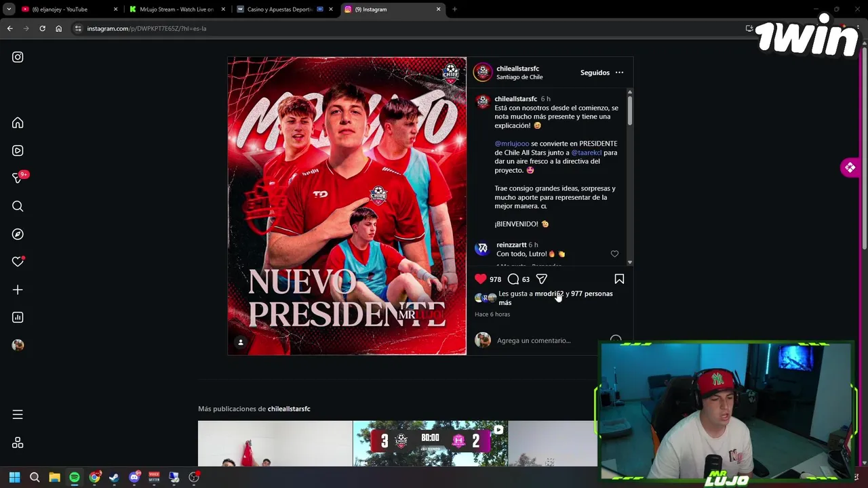Open the Instagram logo home link
868x488 pixels.
(x=18, y=58)
